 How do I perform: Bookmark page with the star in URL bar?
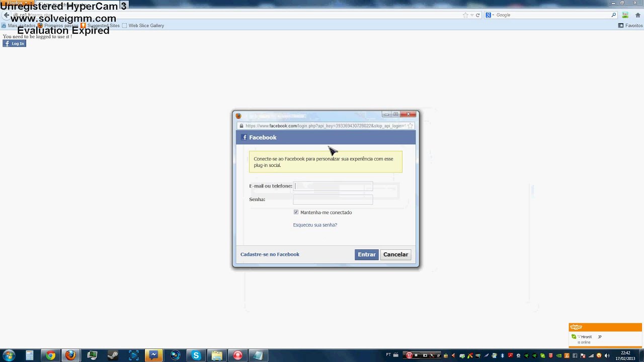[x=465, y=15]
